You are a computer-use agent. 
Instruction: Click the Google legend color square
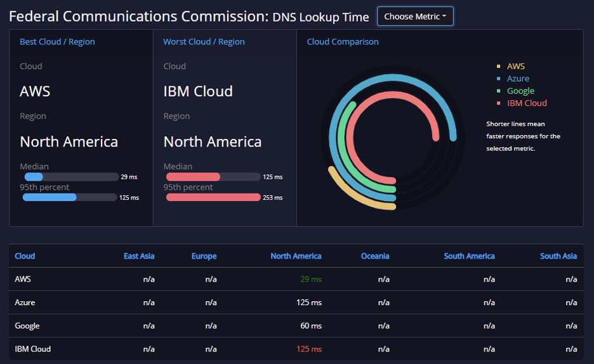499,91
